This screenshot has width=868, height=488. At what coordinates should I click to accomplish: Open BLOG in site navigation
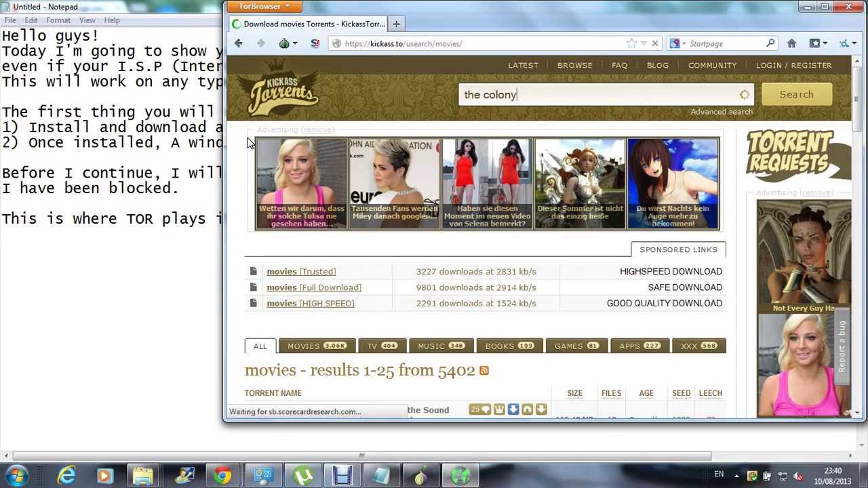click(x=657, y=65)
